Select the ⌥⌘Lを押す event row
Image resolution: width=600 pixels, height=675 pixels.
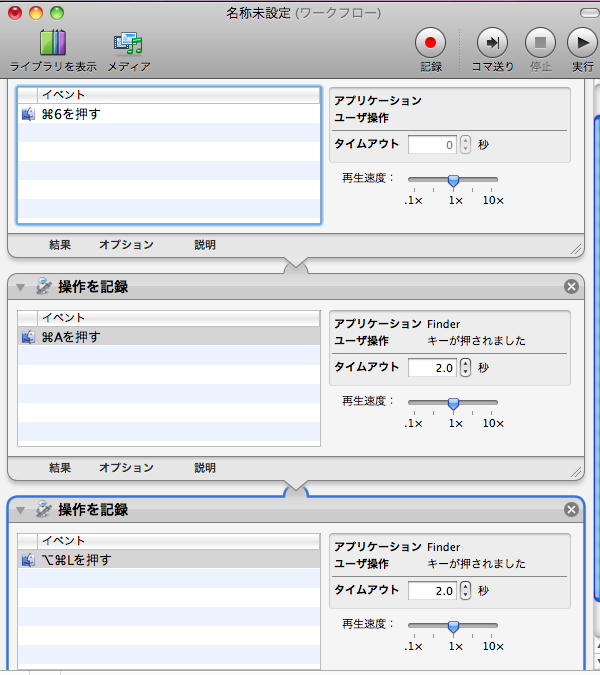click(168, 560)
